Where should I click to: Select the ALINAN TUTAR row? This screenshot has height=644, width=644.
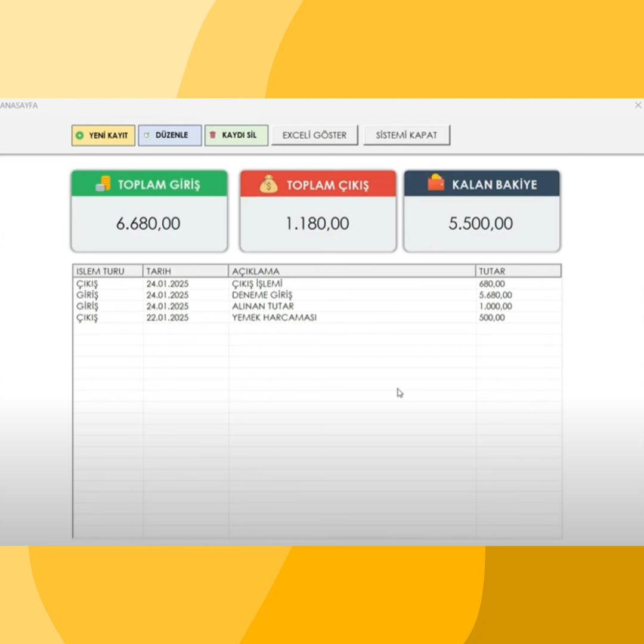pyautogui.click(x=262, y=306)
